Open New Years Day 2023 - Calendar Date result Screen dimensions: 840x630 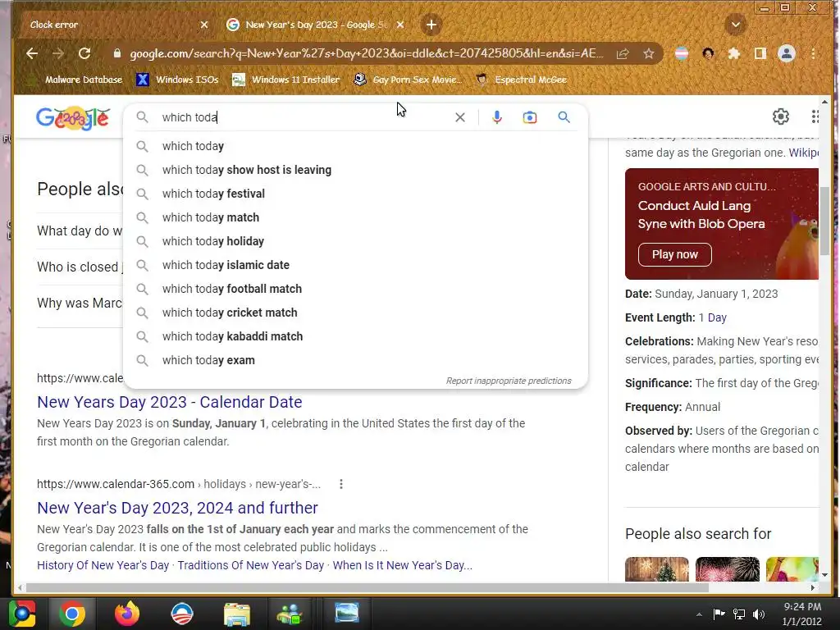pyautogui.click(x=169, y=402)
